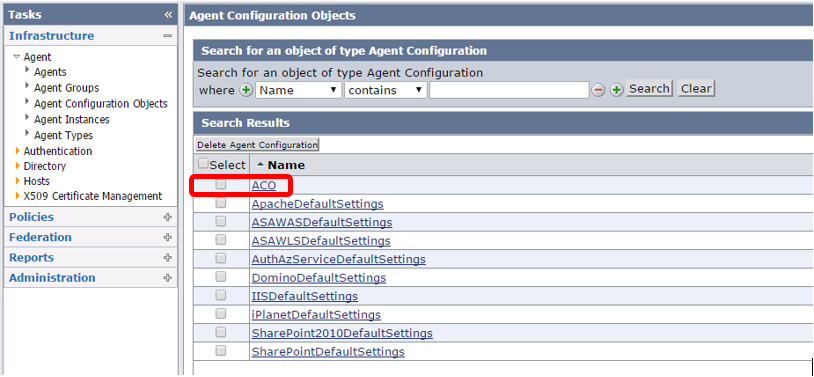814x377 pixels.
Task: Click the Delete Agent Configuration button
Action: (x=257, y=145)
